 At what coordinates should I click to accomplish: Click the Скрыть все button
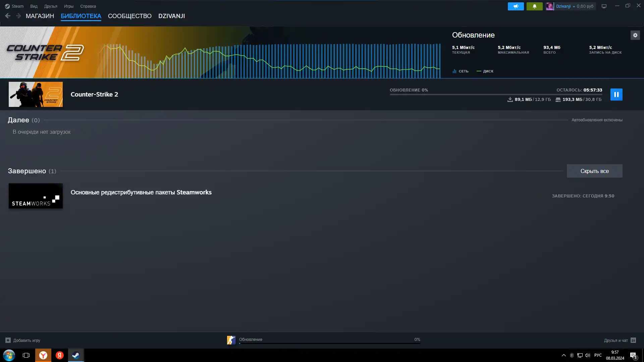594,171
